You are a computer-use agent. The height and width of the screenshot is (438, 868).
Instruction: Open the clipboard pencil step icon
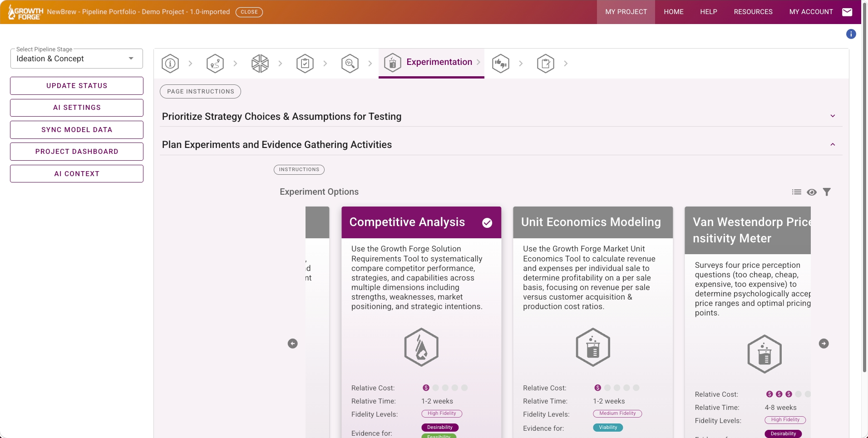point(546,64)
